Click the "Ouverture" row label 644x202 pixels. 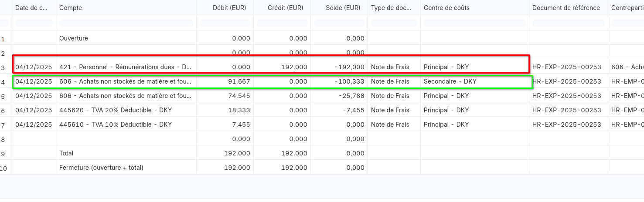click(x=74, y=38)
